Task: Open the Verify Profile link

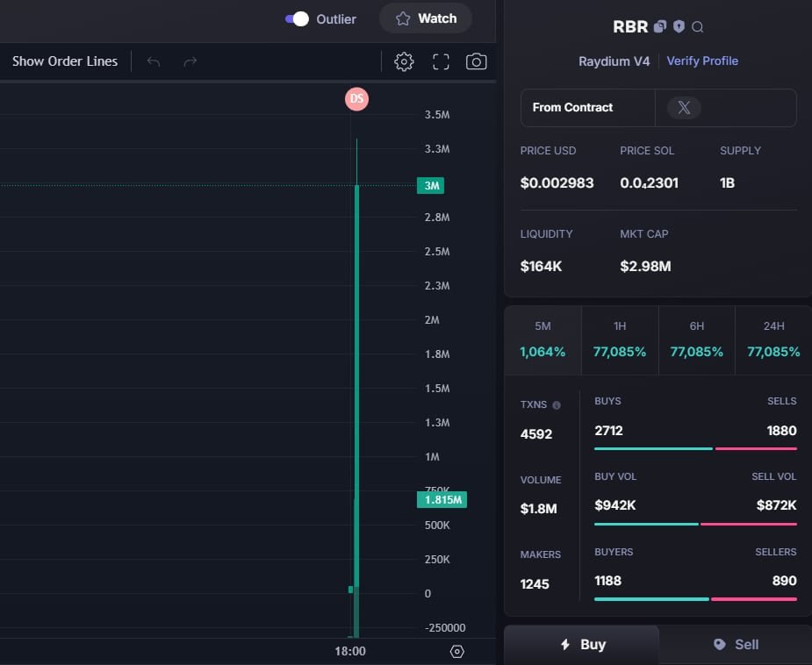Action: click(x=702, y=61)
